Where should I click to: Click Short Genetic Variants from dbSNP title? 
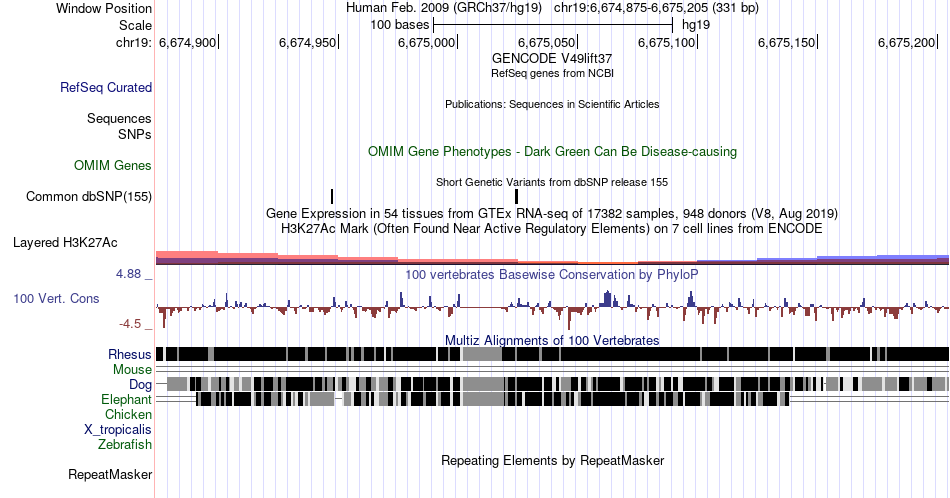coord(552,182)
